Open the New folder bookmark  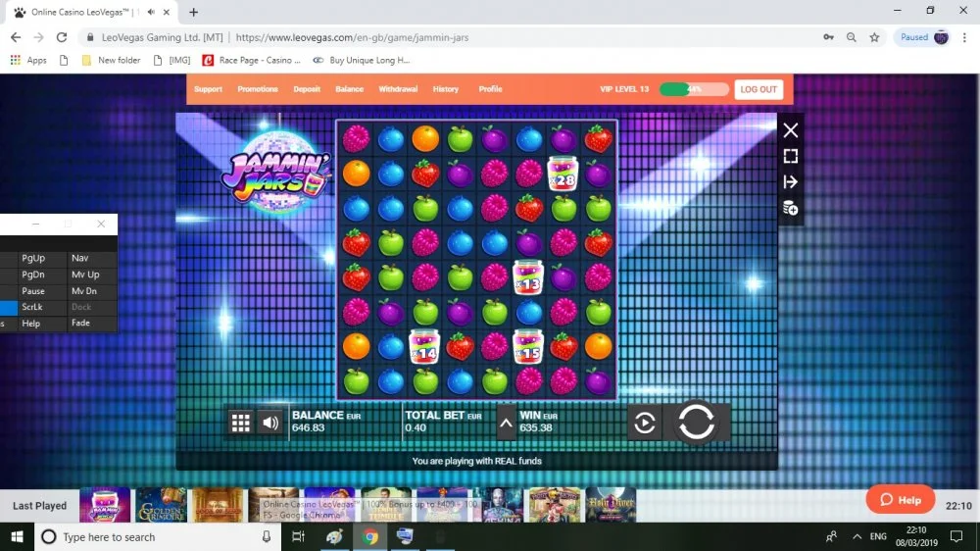[112, 60]
